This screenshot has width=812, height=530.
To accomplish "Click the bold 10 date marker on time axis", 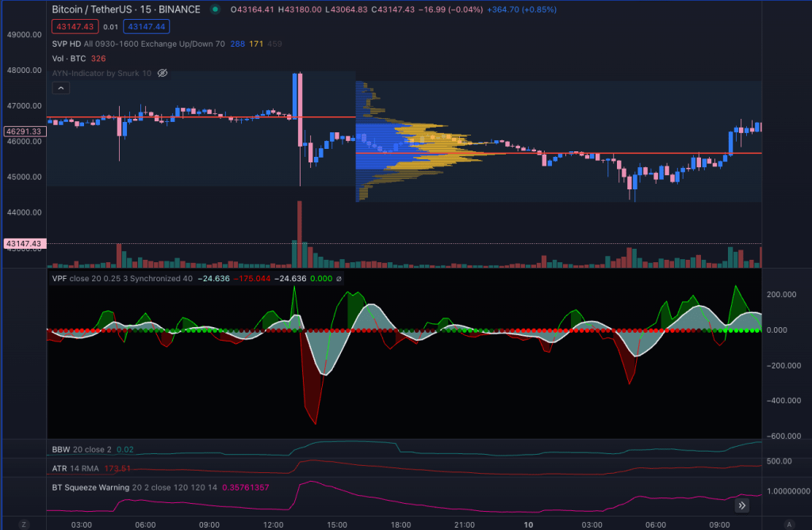I will click(x=527, y=524).
